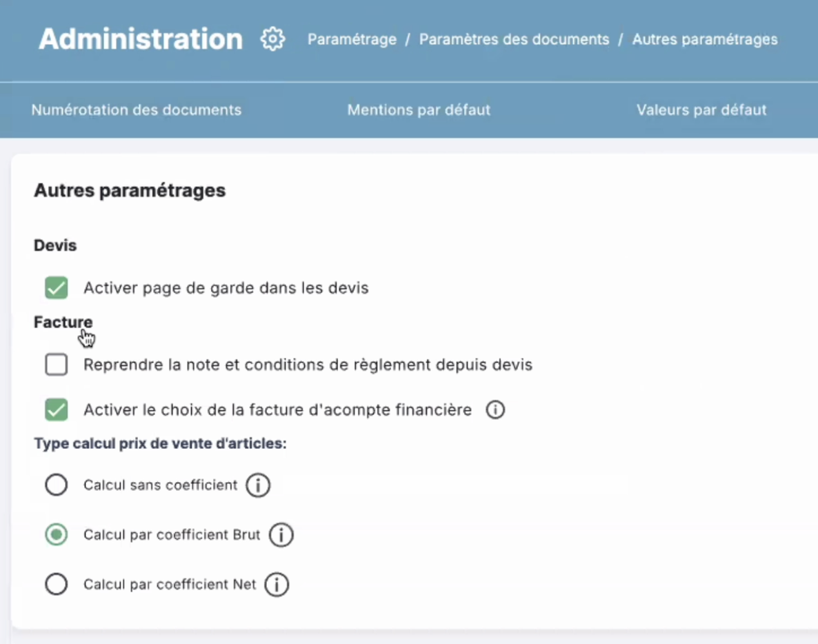Show info for Calcul sans coefficient
The height and width of the screenshot is (644, 818).
[x=258, y=485]
